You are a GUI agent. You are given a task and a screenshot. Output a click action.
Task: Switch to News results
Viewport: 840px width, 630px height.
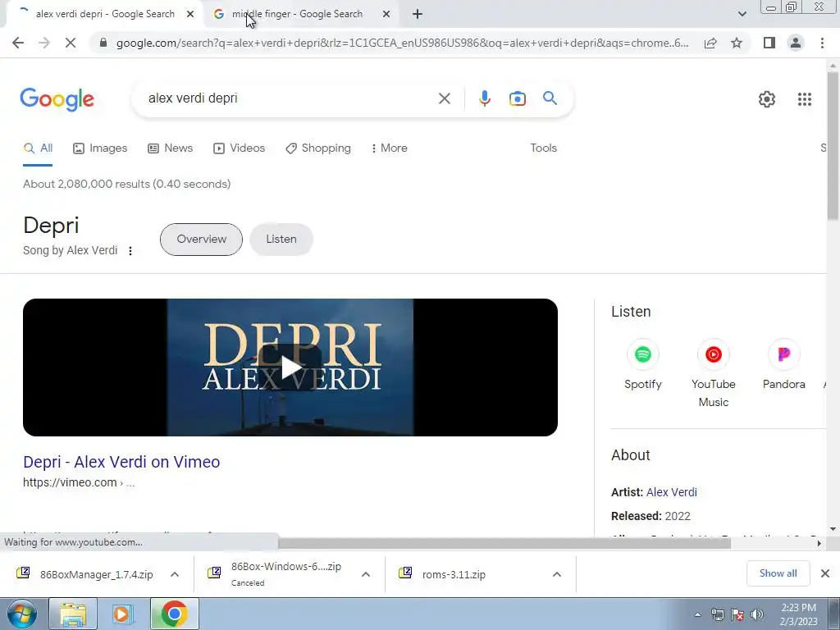click(171, 148)
